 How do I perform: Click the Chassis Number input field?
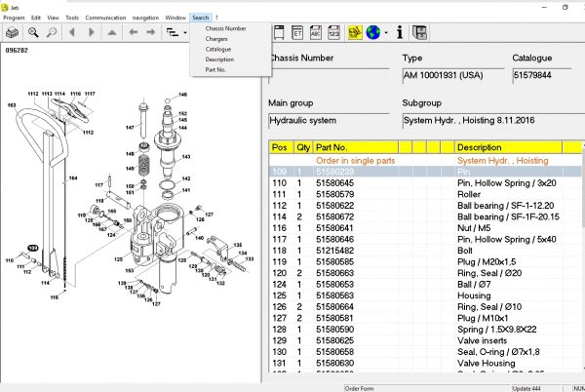[x=329, y=76]
